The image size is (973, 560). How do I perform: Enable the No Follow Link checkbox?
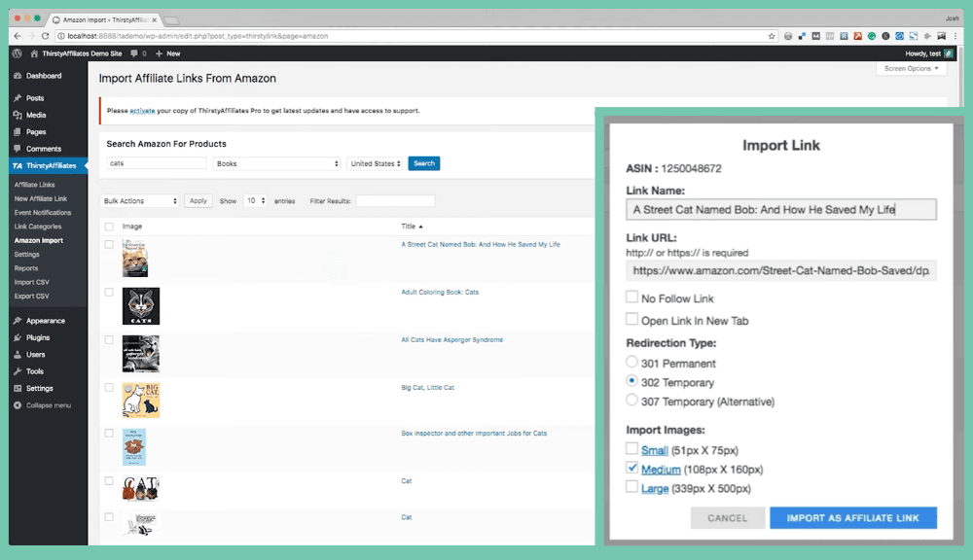(x=631, y=297)
